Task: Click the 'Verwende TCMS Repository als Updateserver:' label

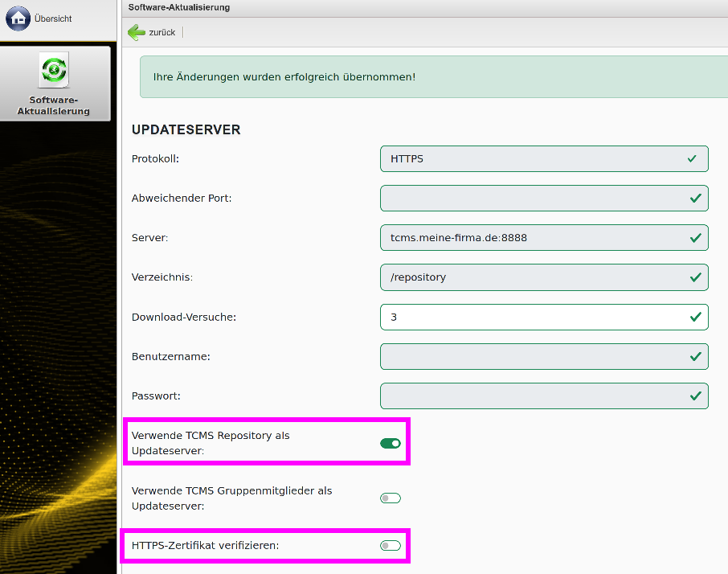Action: 211,443
